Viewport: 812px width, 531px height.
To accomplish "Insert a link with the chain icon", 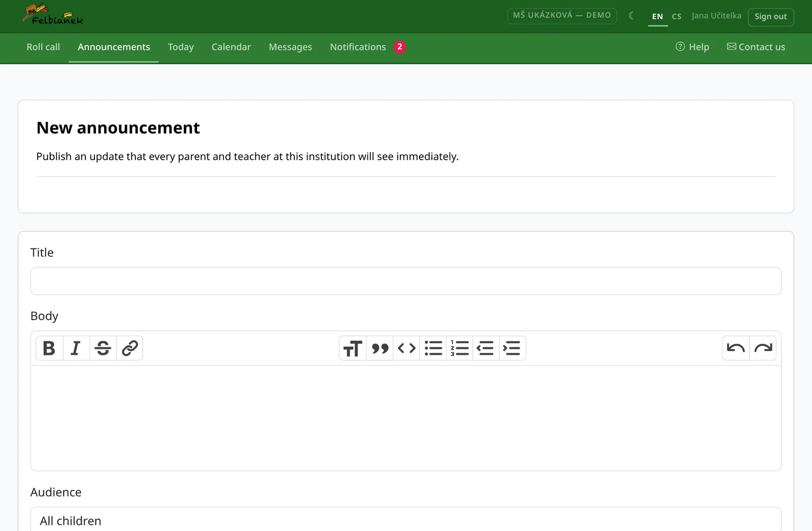I will [129, 348].
